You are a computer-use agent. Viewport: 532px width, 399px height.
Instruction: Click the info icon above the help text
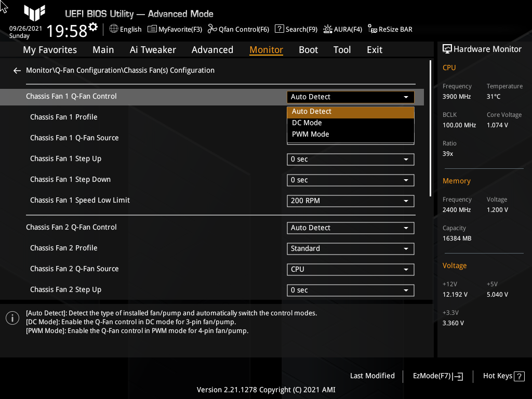pyautogui.click(x=12, y=317)
